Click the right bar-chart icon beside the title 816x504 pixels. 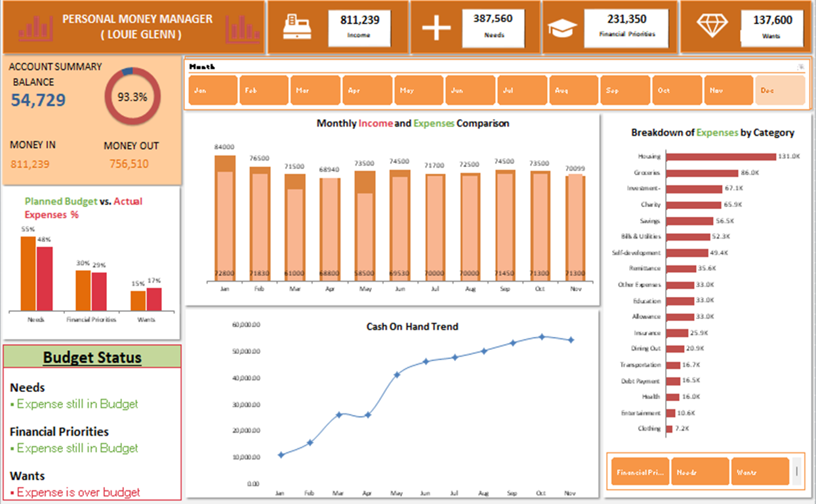tap(240, 28)
